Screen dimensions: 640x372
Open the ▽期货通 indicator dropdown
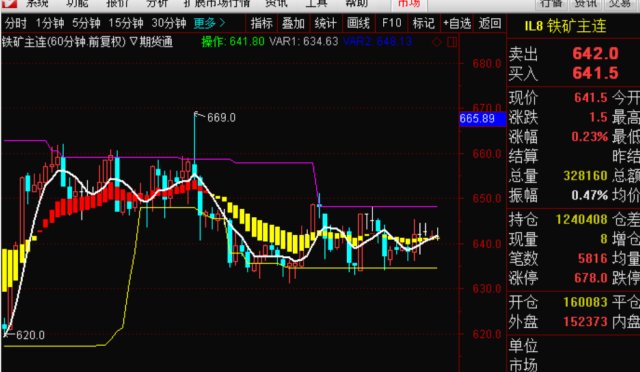point(151,42)
